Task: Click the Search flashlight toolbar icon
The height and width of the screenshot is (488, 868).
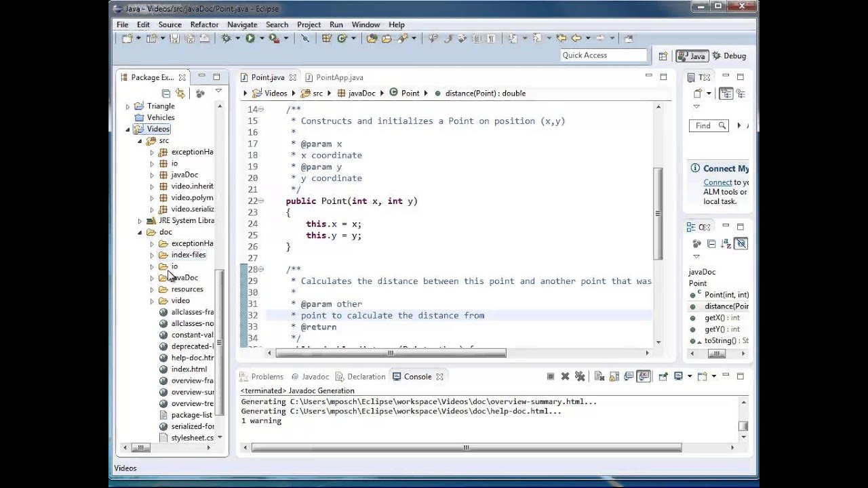Action: point(403,39)
